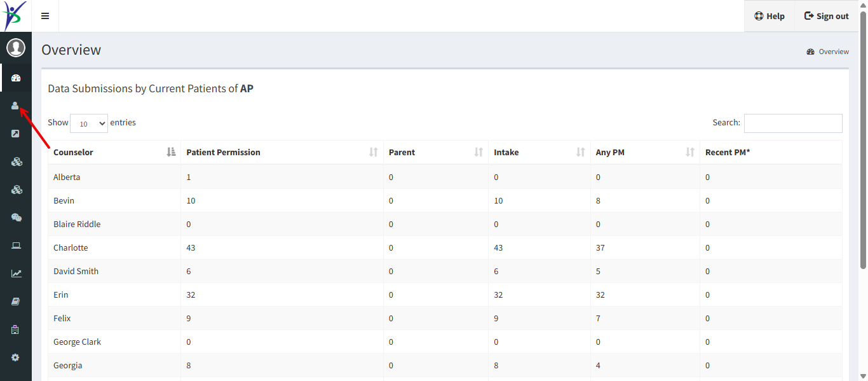868x381 pixels.
Task: Click Felix's Any PM value 7
Action: click(x=598, y=318)
